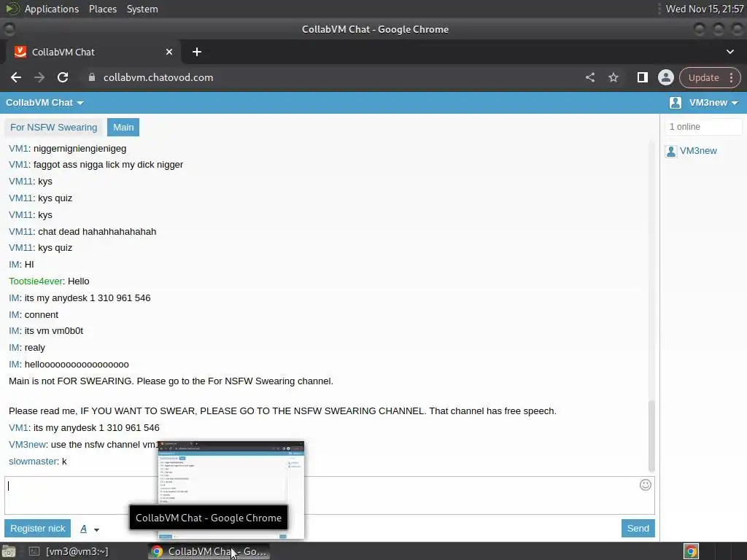Image resolution: width=747 pixels, height=560 pixels.
Task: Send the chat message
Action: click(x=638, y=529)
